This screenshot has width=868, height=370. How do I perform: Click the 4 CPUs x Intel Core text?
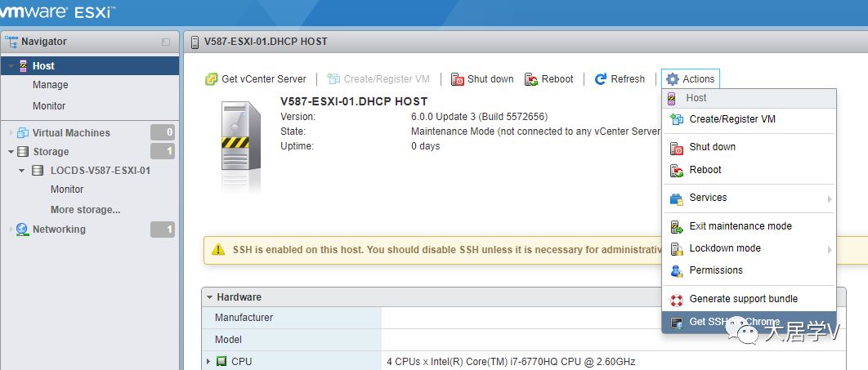(x=511, y=362)
